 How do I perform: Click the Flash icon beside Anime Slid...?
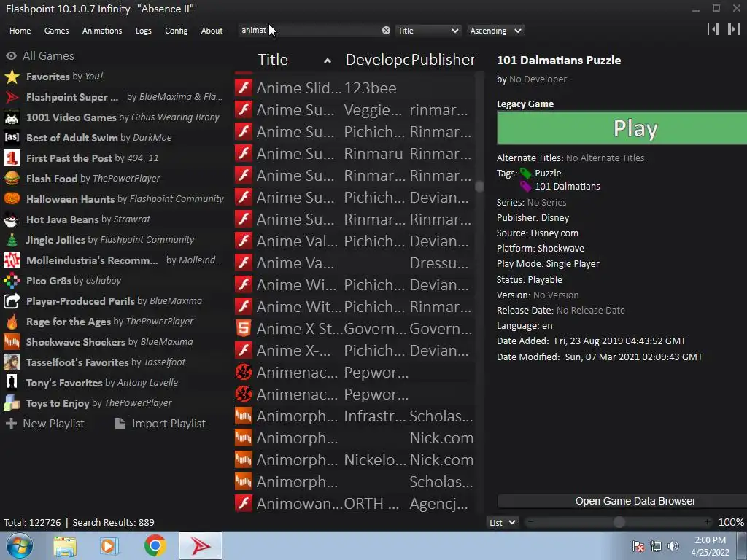coord(244,87)
